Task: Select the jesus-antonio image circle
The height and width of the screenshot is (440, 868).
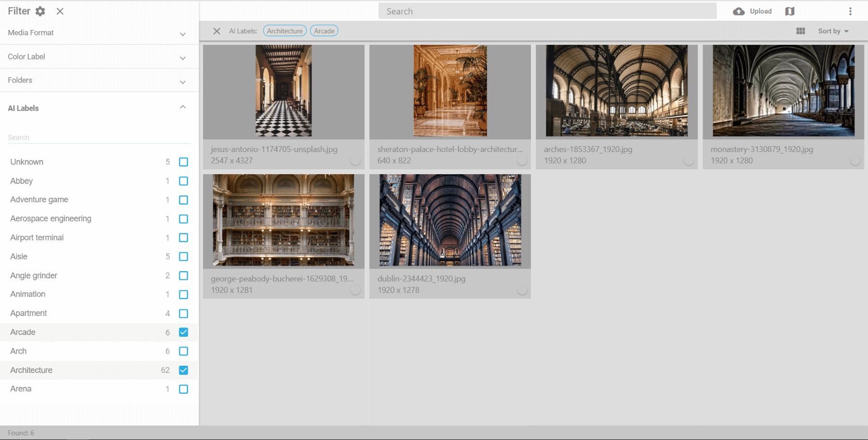Action: [x=355, y=160]
